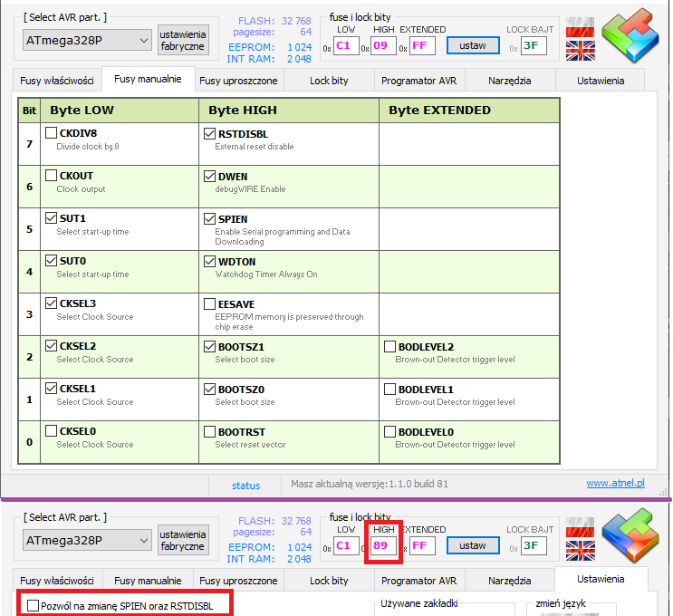The image size is (673, 616).
Task: Click the Polish flag icon in bottom window
Action: coord(580,527)
